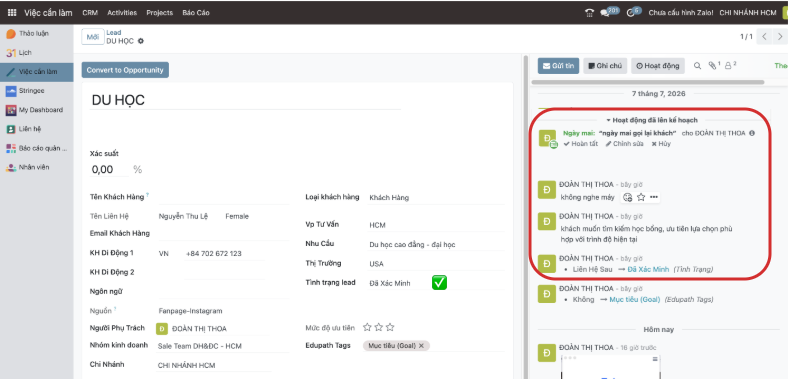Open the CRM menu
The image size is (788, 380).
[90, 13]
